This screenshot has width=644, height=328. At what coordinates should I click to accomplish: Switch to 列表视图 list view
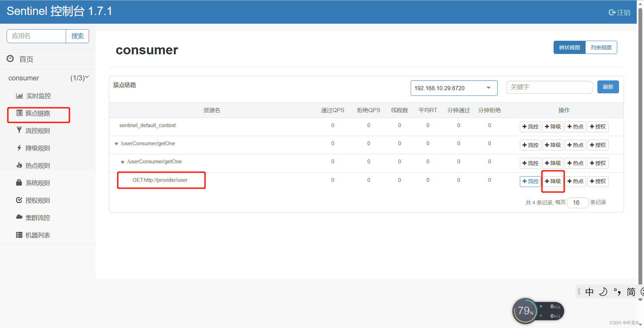pyautogui.click(x=601, y=47)
